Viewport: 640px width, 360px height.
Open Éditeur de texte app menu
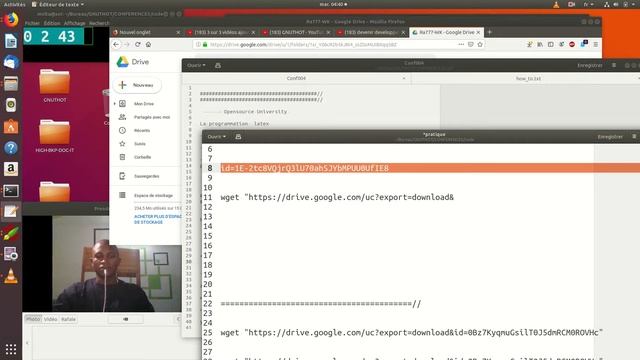tap(58, 4)
